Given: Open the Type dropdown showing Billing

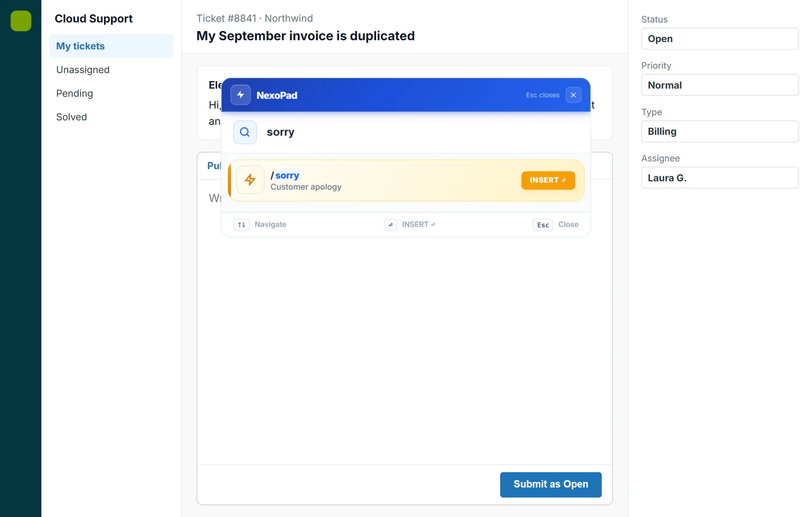Looking at the screenshot, I should pos(720,132).
